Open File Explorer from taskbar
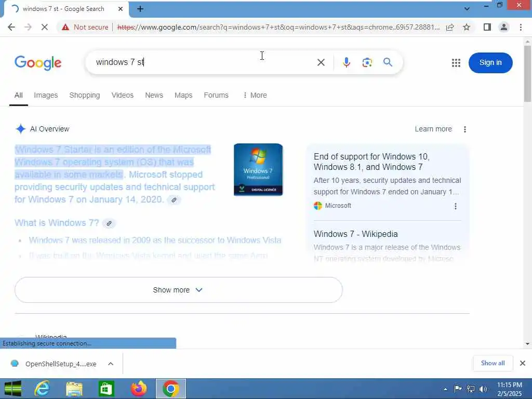 [74, 389]
